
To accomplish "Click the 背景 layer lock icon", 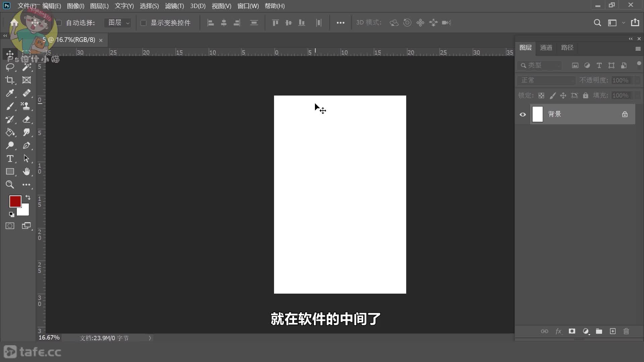I will (x=625, y=114).
